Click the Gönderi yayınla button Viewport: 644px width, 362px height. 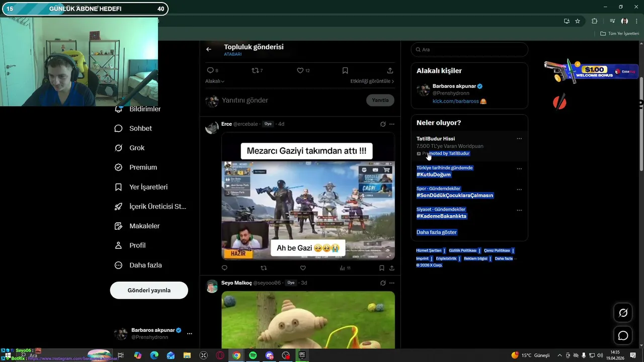[149, 290]
